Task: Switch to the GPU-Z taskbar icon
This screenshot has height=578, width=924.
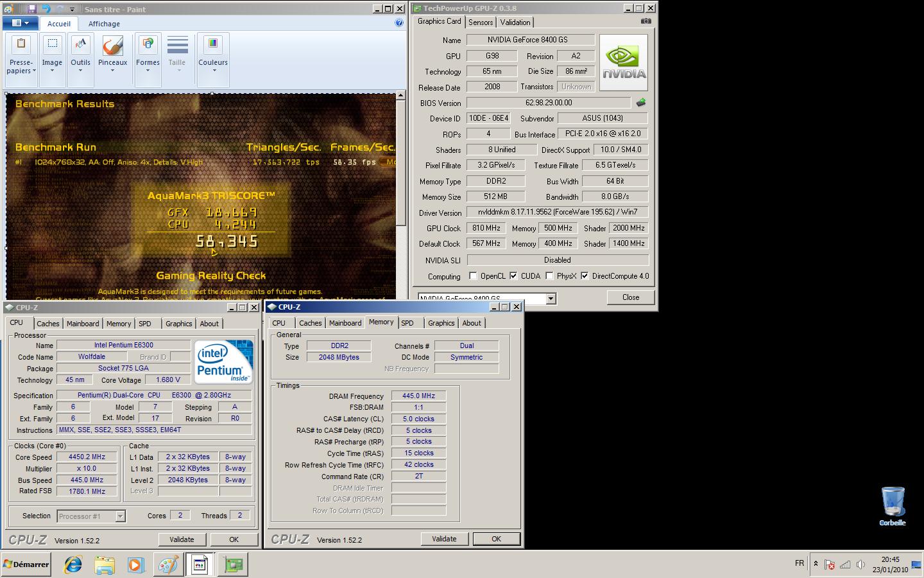Action: click(x=234, y=565)
